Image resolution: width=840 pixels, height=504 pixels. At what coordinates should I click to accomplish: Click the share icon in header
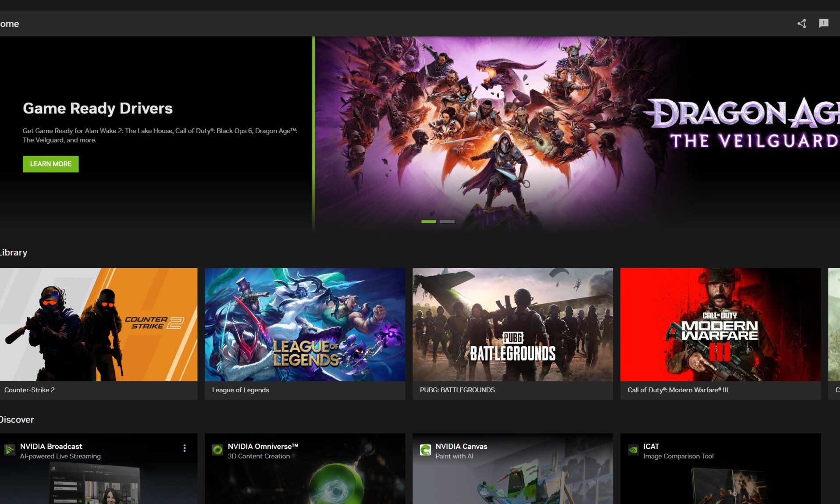point(801,23)
